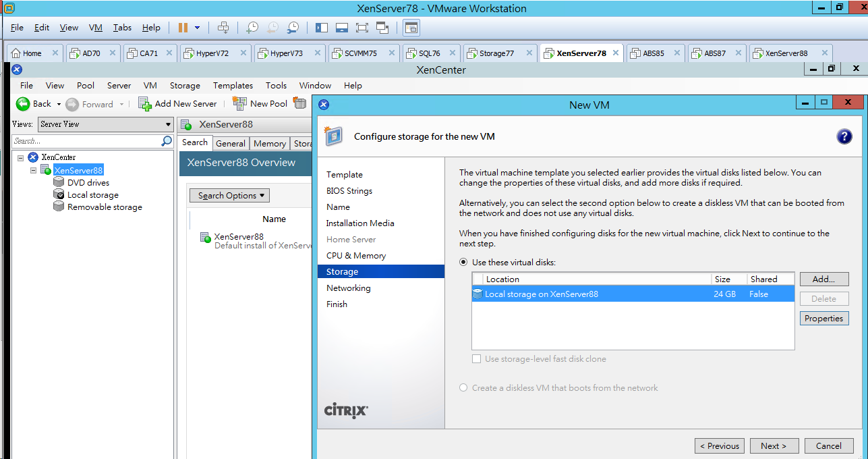
Task: Select XenServer88 row in overview list
Action: click(256, 241)
